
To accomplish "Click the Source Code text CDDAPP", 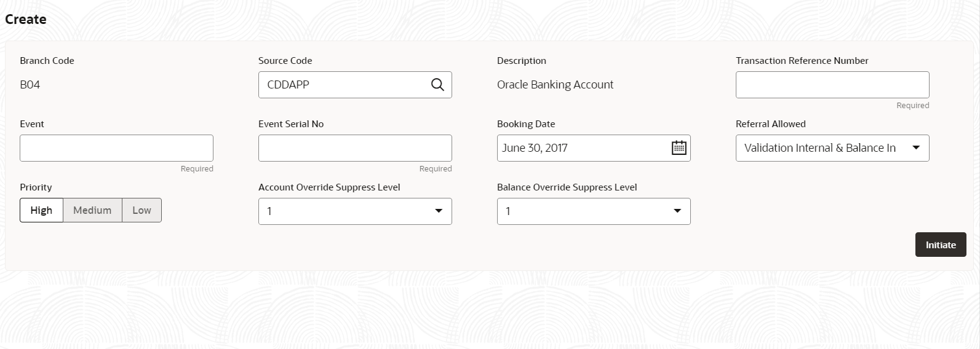I will [x=288, y=85].
